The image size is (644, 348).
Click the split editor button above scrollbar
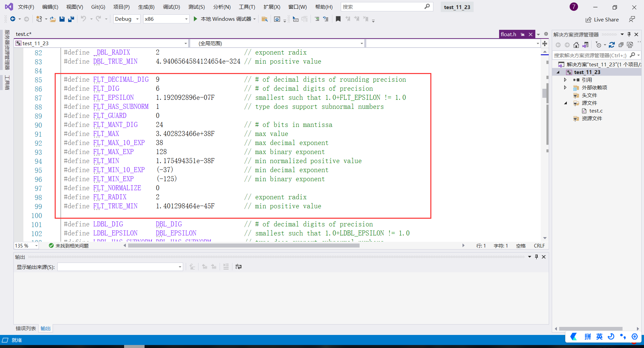tap(545, 44)
